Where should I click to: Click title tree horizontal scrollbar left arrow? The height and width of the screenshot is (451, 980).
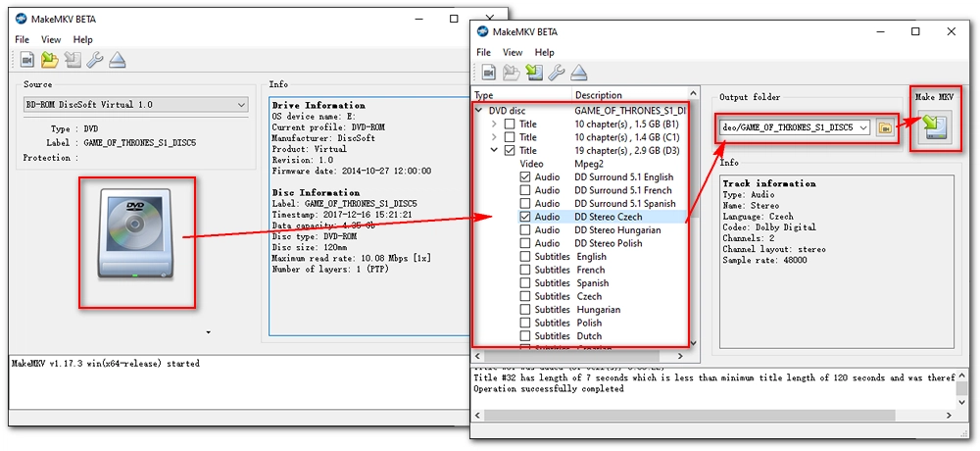477,356
